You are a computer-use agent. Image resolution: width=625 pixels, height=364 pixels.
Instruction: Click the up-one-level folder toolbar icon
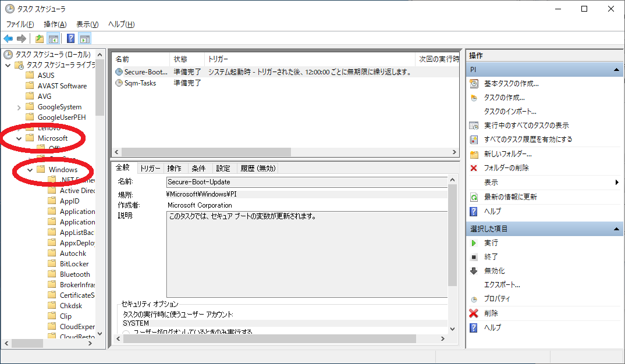click(x=40, y=39)
